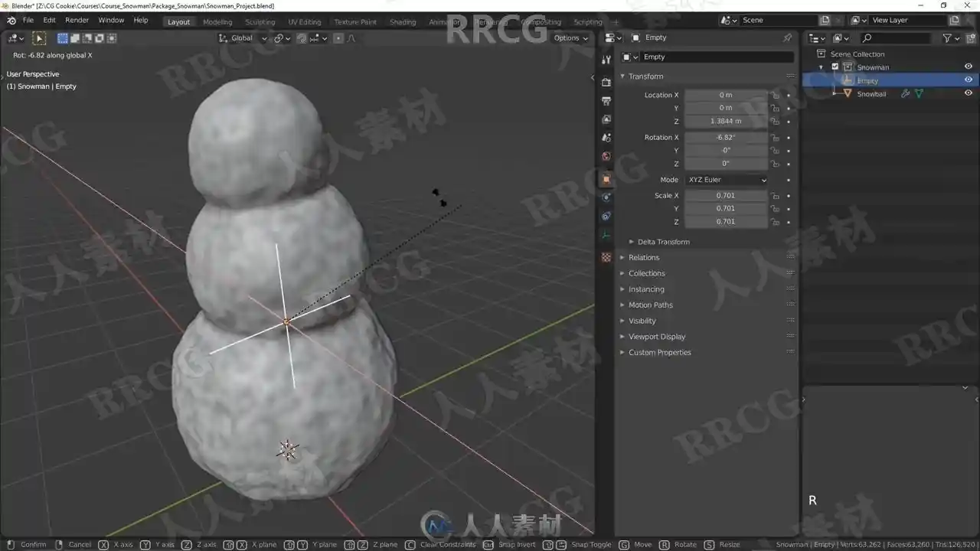Viewport: 980px width, 551px height.
Task: Open the object browse dropdown beside Empty name
Action: pyautogui.click(x=630, y=57)
